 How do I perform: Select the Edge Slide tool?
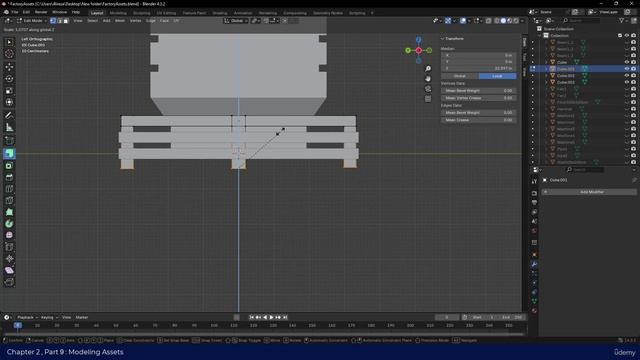click(9, 247)
